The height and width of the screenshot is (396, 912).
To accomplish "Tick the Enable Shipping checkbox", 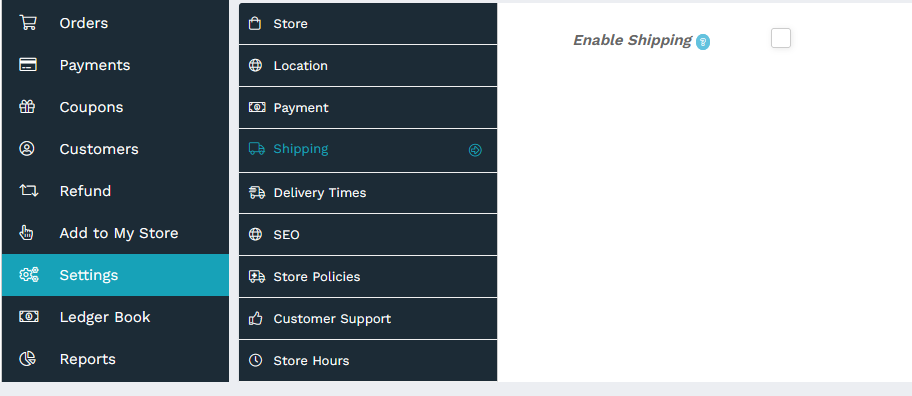I will [781, 38].
